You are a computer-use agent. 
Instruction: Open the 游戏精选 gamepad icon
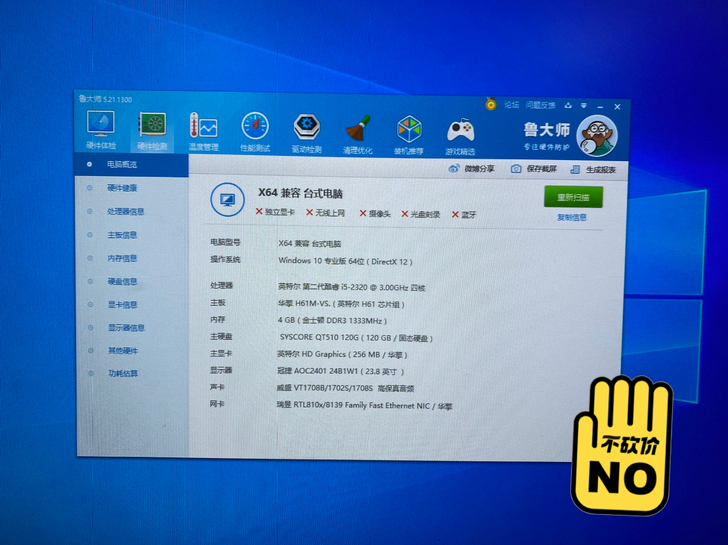tap(460, 136)
